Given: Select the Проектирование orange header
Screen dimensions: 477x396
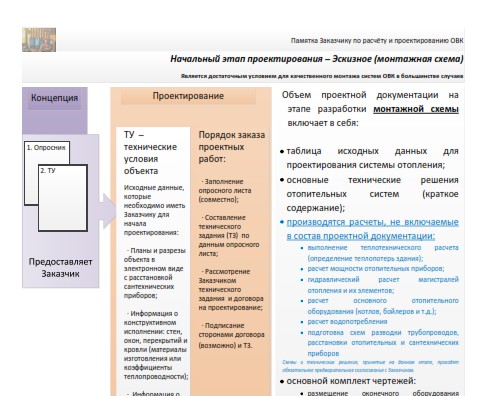Looking at the screenshot, I should point(188,96).
